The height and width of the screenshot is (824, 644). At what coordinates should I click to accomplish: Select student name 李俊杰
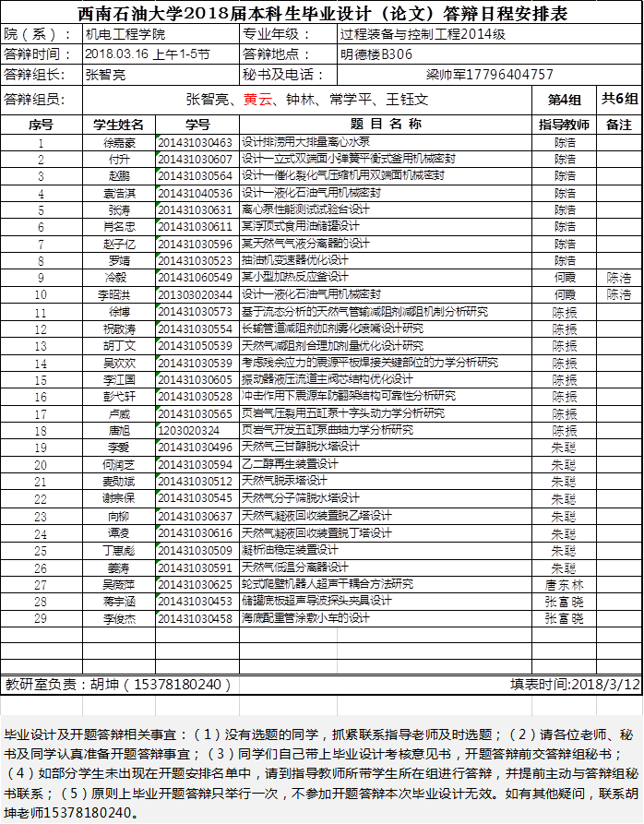(119, 618)
